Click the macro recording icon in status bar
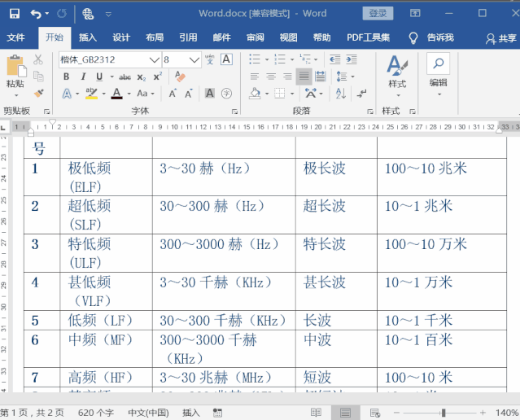 coord(217,413)
